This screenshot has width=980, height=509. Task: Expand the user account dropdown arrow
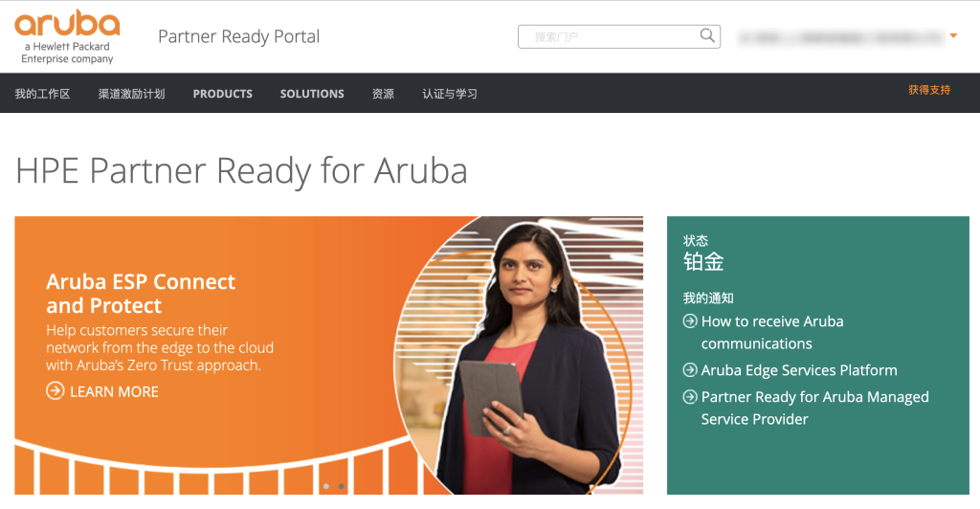click(953, 35)
